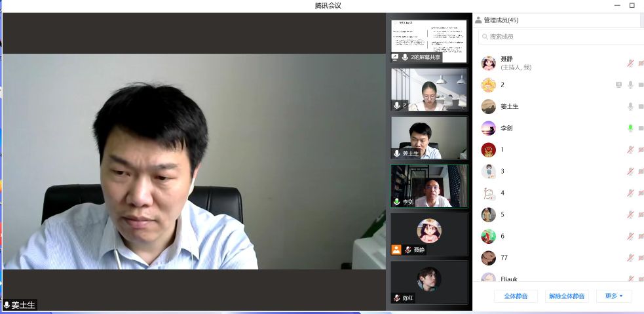Mute 李剑's active green microphone in list
The height and width of the screenshot is (314, 644).
630,128
